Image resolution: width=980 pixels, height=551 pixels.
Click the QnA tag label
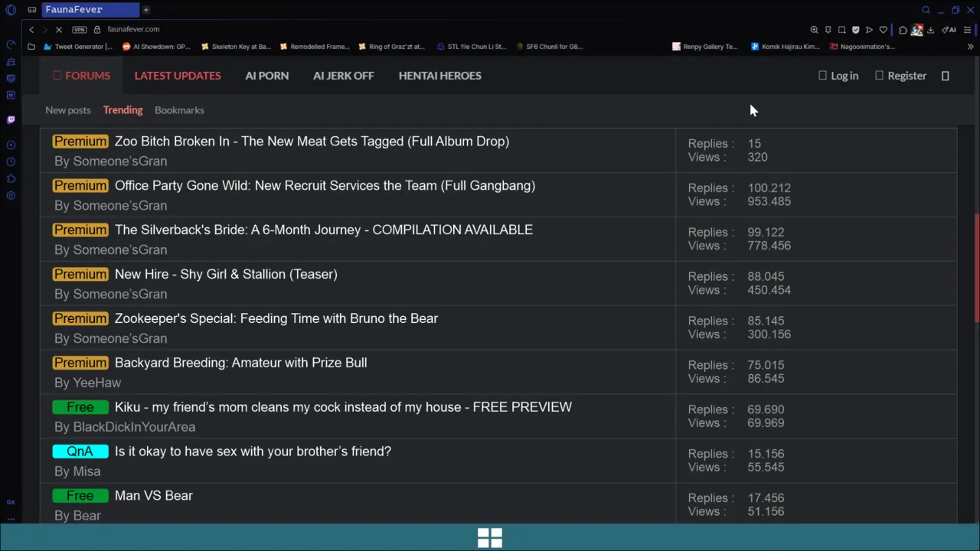[x=80, y=452]
